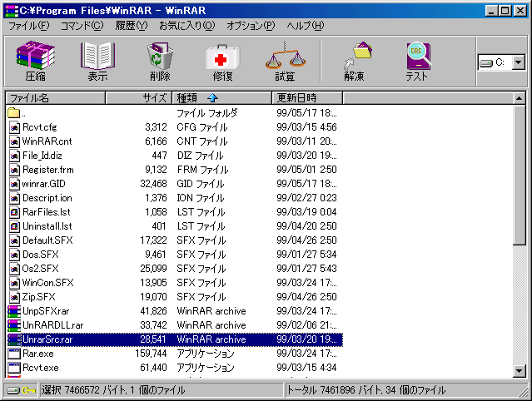Viewport: 532px width, 401px height.
Task: Click the size value 41,826
Action: (154, 311)
